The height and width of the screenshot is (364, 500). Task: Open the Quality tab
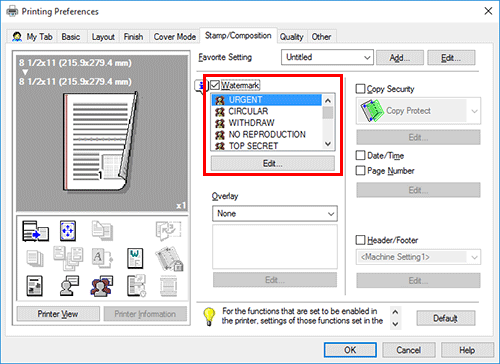tap(291, 37)
